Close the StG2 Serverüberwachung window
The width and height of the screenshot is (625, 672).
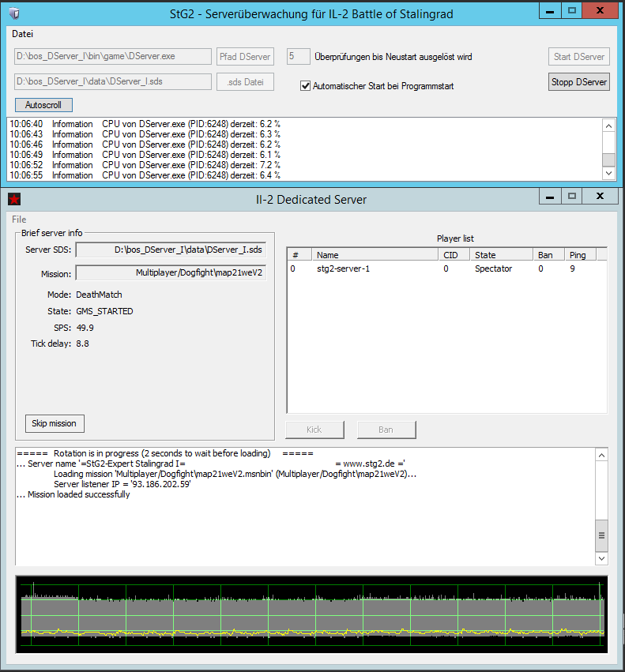[601, 11]
